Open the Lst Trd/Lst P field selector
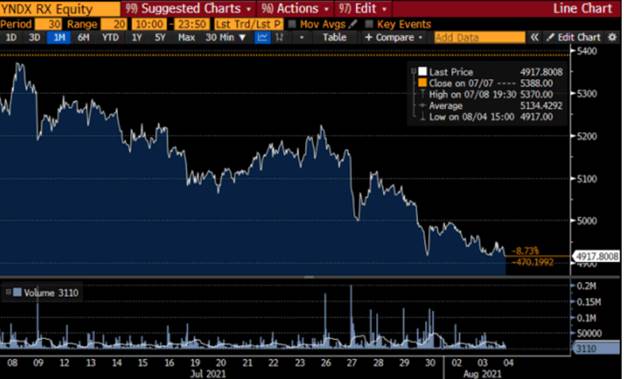 248,24
